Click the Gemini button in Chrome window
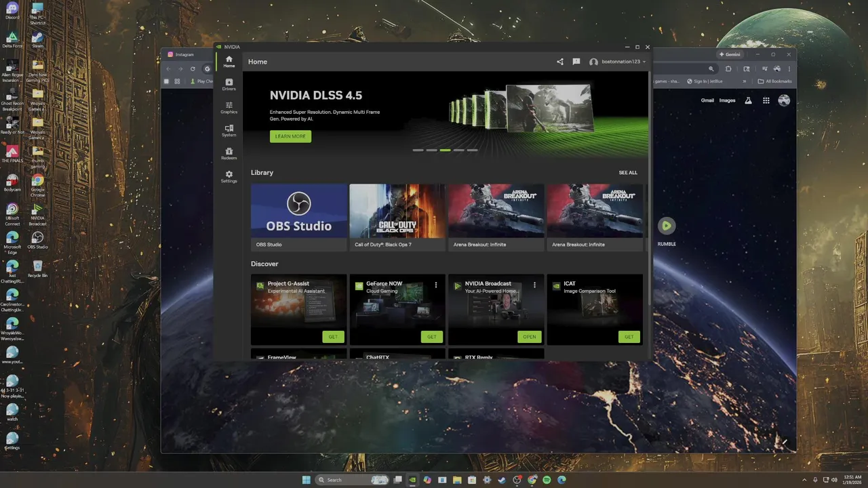Screen dimensions: 868x488 (730, 54)
